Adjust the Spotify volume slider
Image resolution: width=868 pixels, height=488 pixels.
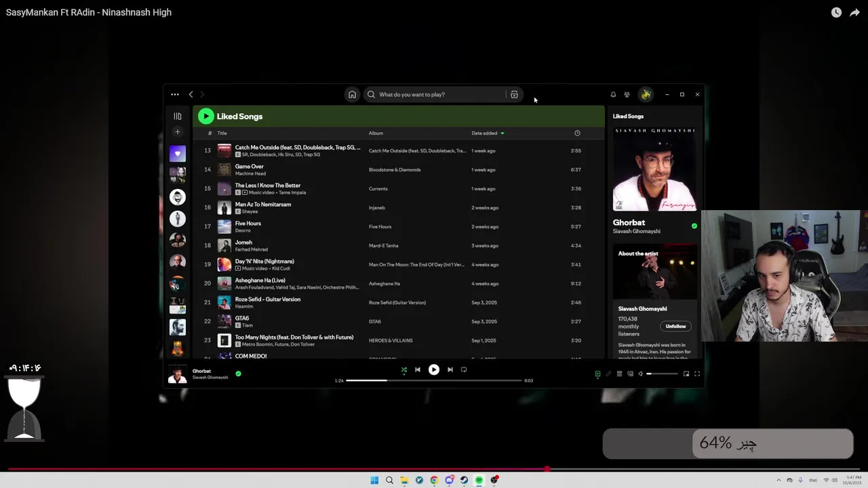tap(662, 373)
